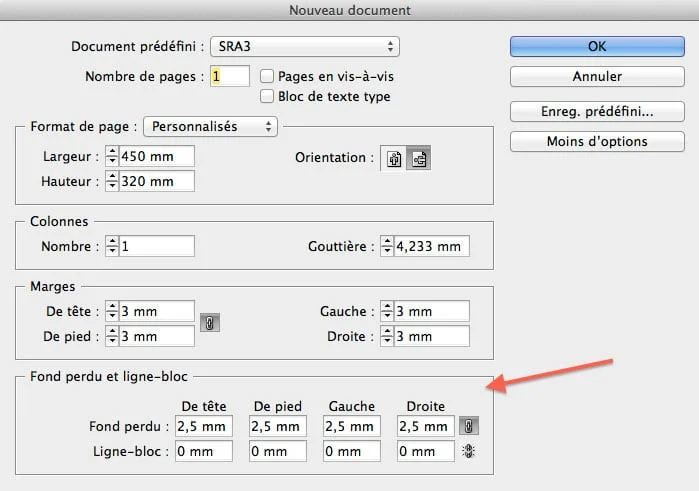Click the Nombre de pages field
Viewport: 699px width, 491px height.
coord(229,77)
